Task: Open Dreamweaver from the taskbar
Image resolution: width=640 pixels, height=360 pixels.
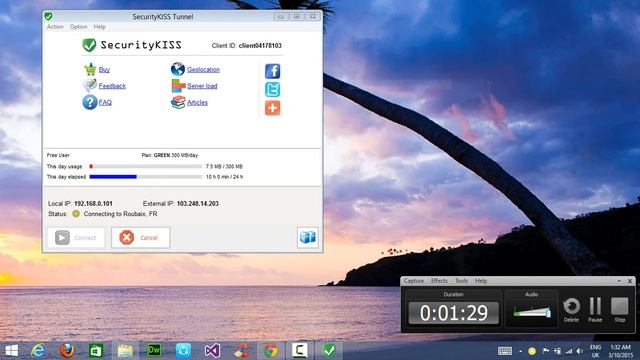Action: coord(154,351)
